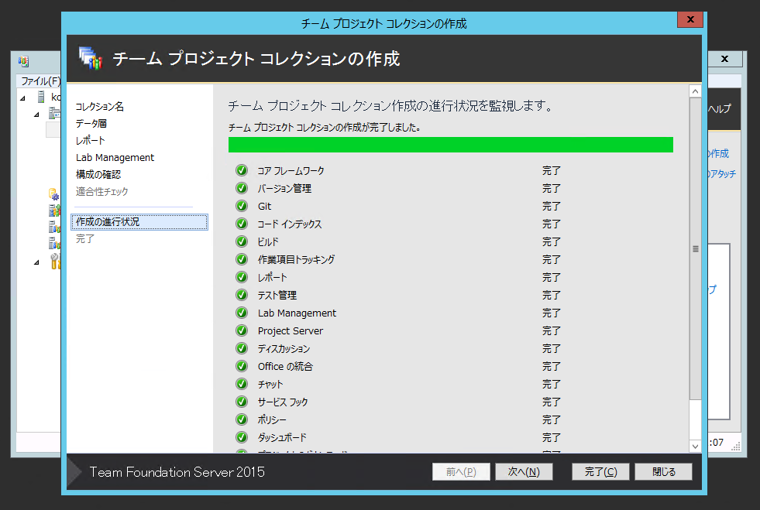Screen dimensions: 760x510
Task: Click the server node icon in background tree
Action: [41, 97]
